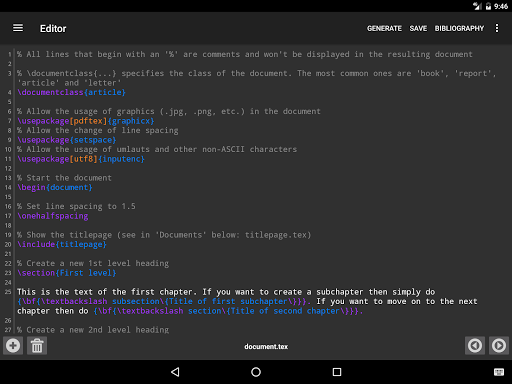Place cursor on \documentclass{article} line
Viewport: 512px width, 384px height.
71,92
